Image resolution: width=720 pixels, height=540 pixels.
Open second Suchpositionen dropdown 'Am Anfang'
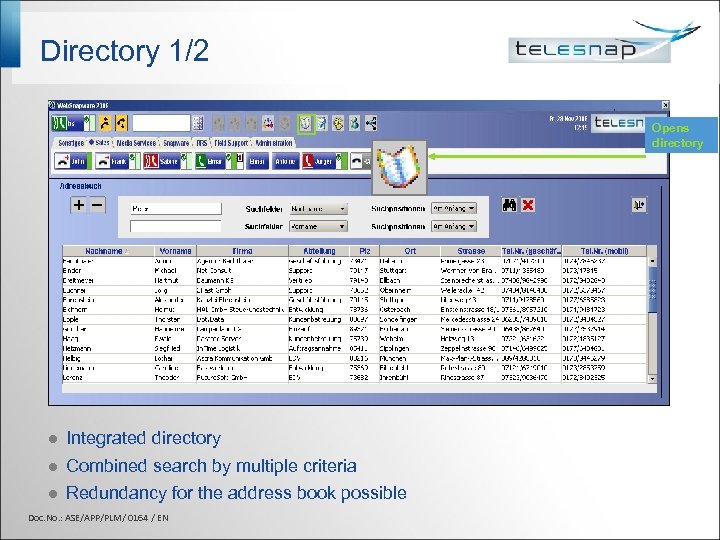[x=453, y=226]
